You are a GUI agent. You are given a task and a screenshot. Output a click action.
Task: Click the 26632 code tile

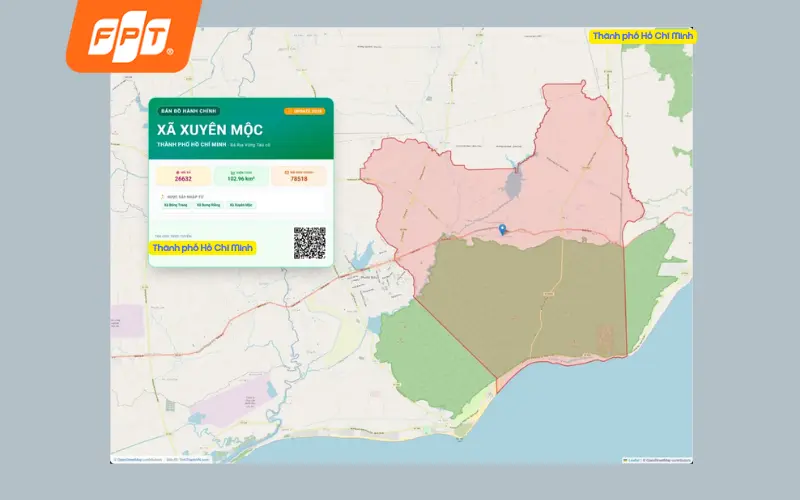coord(183,176)
